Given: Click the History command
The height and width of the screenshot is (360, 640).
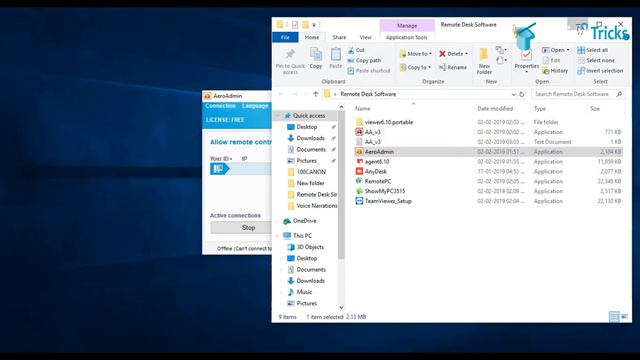Looking at the screenshot, I should pyautogui.click(x=555, y=71).
